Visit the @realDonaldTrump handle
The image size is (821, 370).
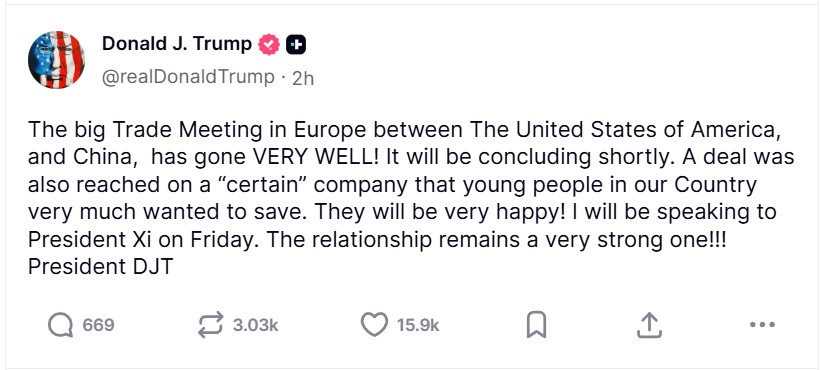(188, 77)
